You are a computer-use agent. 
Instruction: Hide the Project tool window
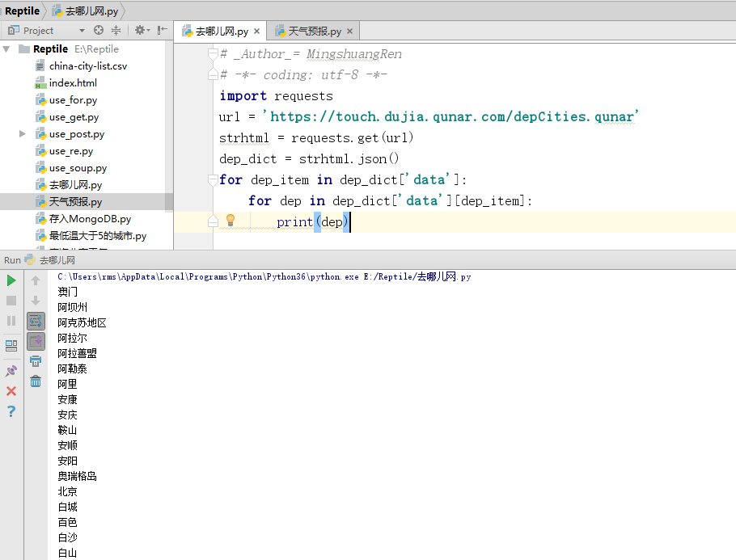click(x=162, y=30)
